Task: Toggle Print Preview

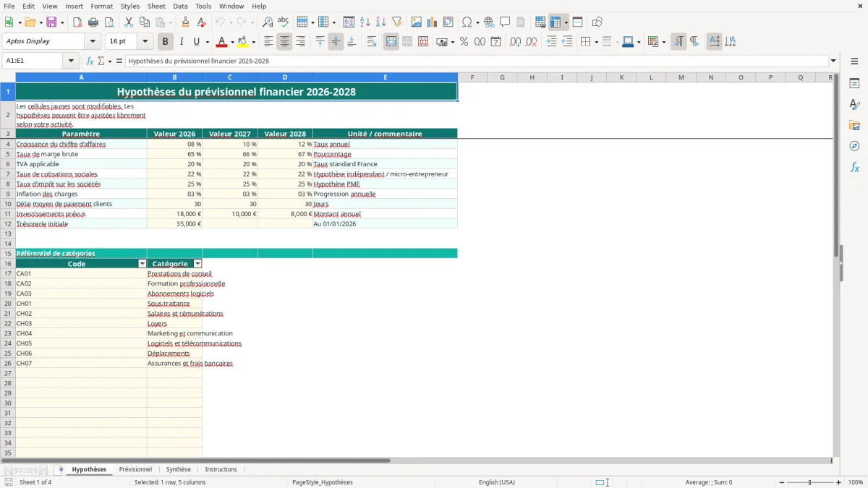Action: pos(109,22)
